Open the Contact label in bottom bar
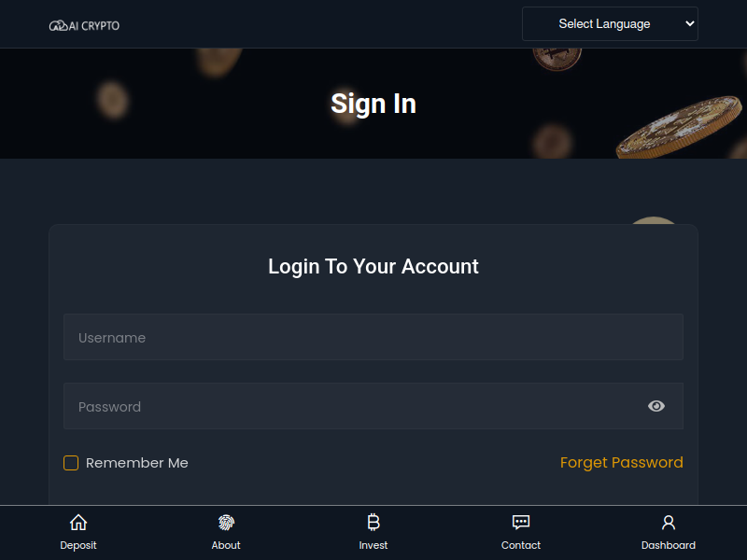Viewport: 747px width, 560px height. tap(521, 545)
